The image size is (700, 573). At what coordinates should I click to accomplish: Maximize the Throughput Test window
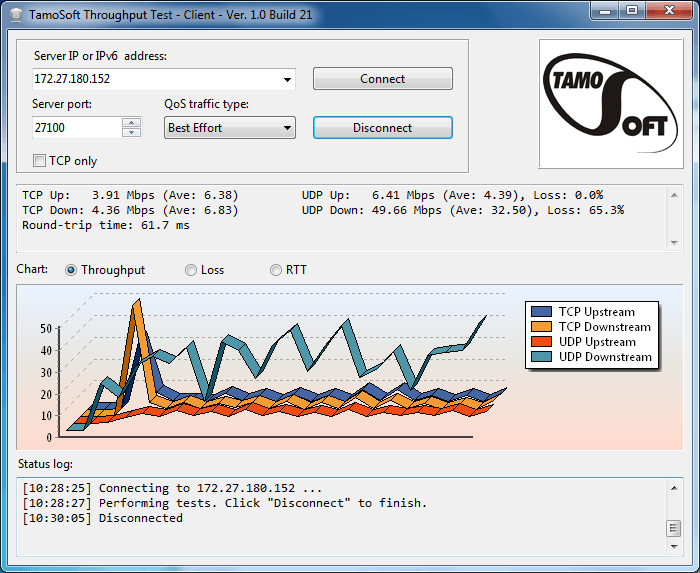[x=632, y=11]
